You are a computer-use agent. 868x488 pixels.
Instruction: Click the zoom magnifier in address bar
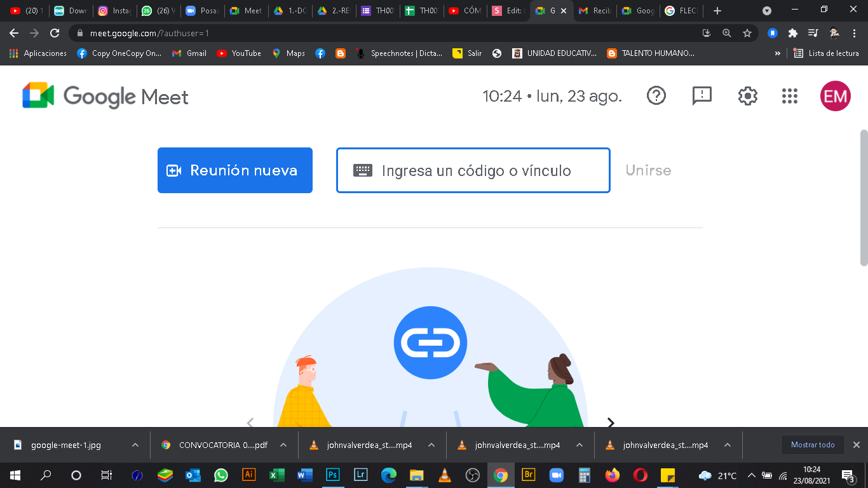[x=727, y=33]
